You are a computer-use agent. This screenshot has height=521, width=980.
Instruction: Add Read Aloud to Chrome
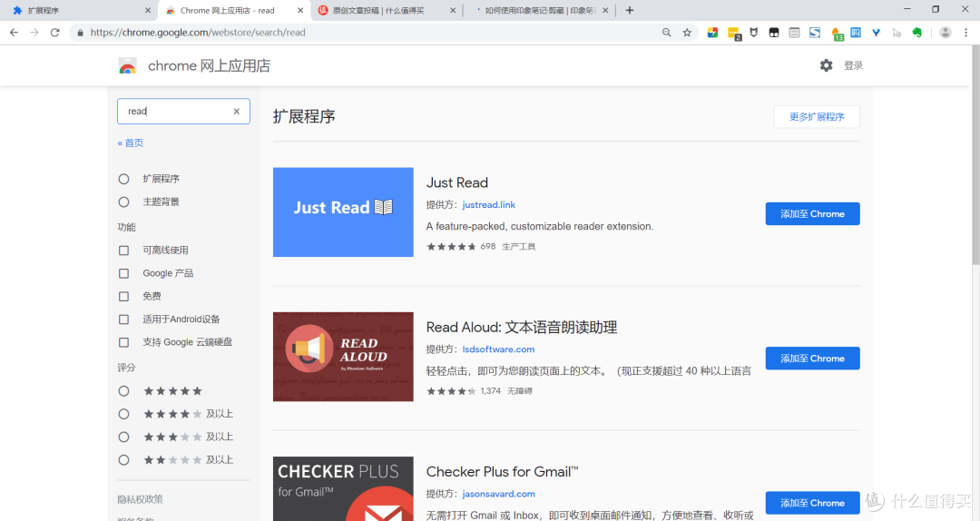click(812, 359)
